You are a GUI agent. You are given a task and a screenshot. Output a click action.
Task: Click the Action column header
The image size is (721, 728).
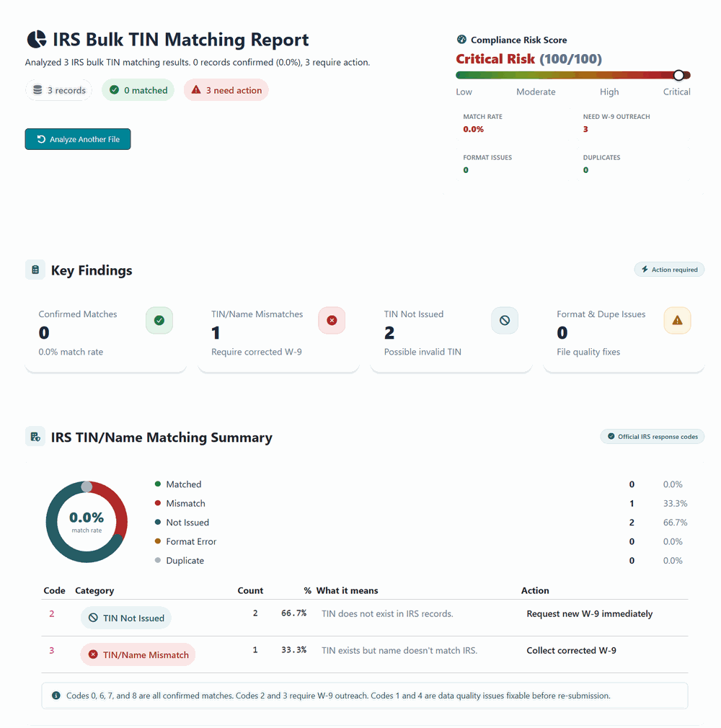point(535,590)
